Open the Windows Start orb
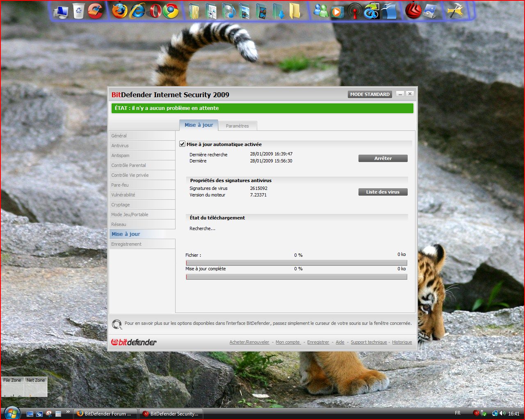This screenshot has width=525, height=420. pyautogui.click(x=11, y=413)
